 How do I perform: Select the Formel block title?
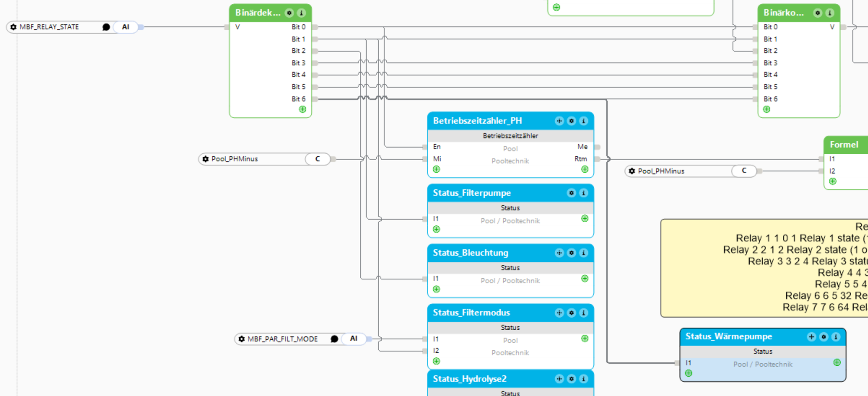point(844,145)
